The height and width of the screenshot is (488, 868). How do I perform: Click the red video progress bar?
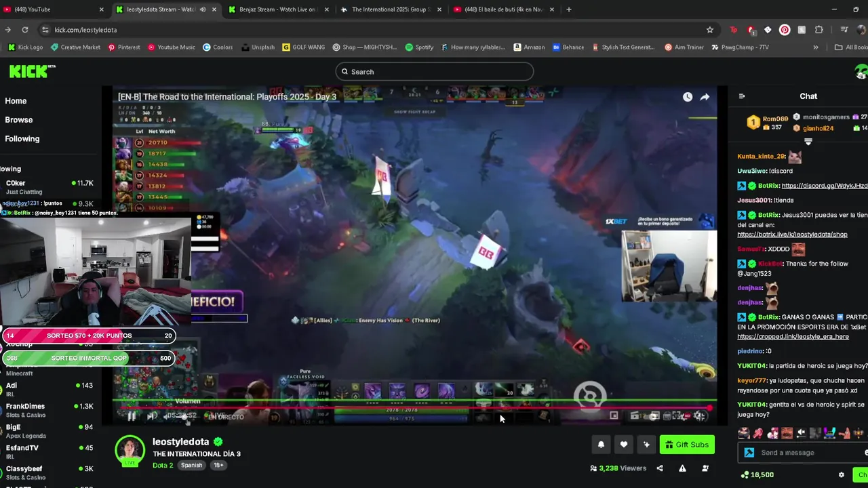(414, 408)
